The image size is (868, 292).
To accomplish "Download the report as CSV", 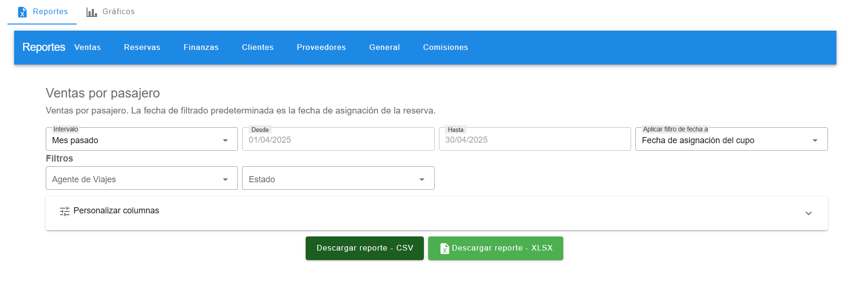I will pyautogui.click(x=365, y=248).
